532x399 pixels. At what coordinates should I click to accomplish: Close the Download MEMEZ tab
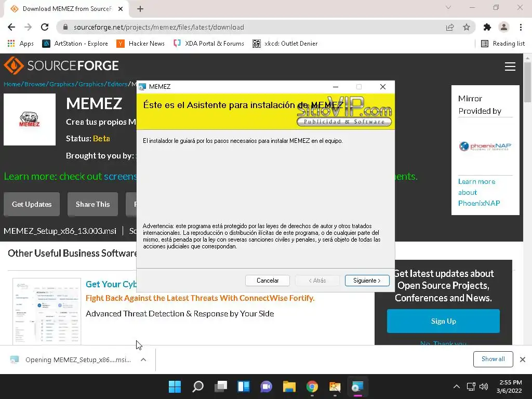click(121, 9)
